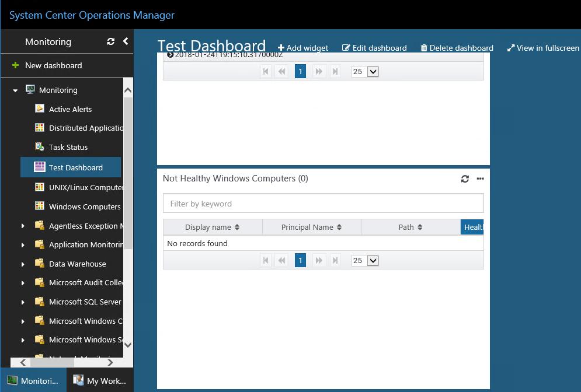The image size is (581, 392).
Task: Open the Distributed Applications grid icon
Action: point(40,127)
